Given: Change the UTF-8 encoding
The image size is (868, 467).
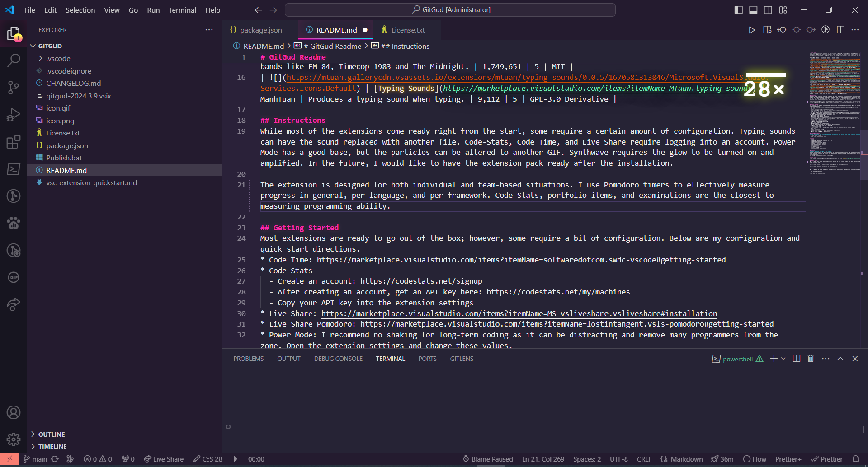Looking at the screenshot, I should tap(618, 459).
